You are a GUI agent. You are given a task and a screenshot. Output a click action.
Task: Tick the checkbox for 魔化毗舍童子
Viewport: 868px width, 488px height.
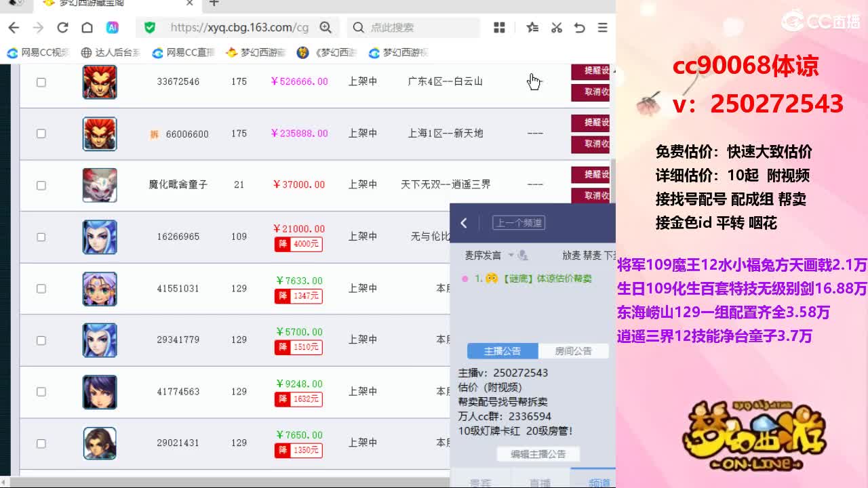coord(41,185)
